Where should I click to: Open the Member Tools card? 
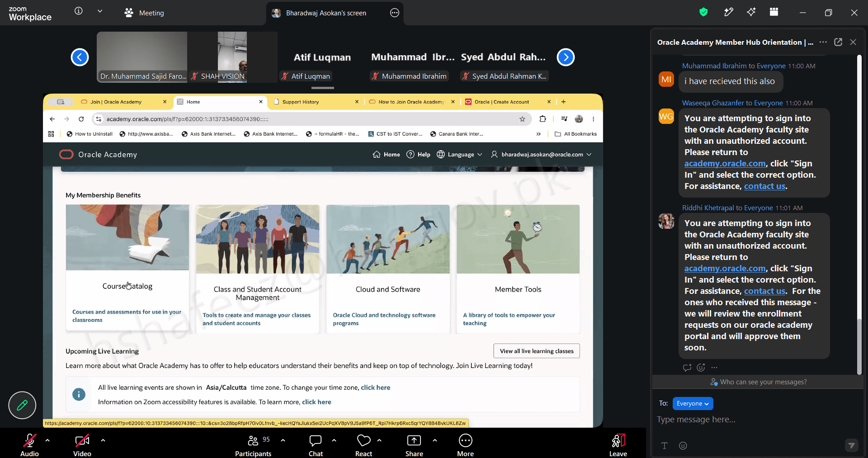click(x=518, y=269)
